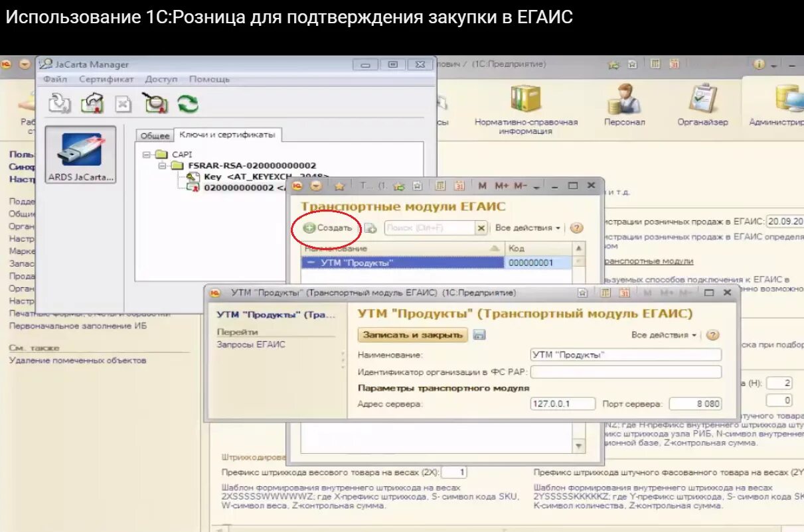Click the view certificate magnifier icon in JaCarta Manager
The height and width of the screenshot is (532, 804).
click(156, 103)
